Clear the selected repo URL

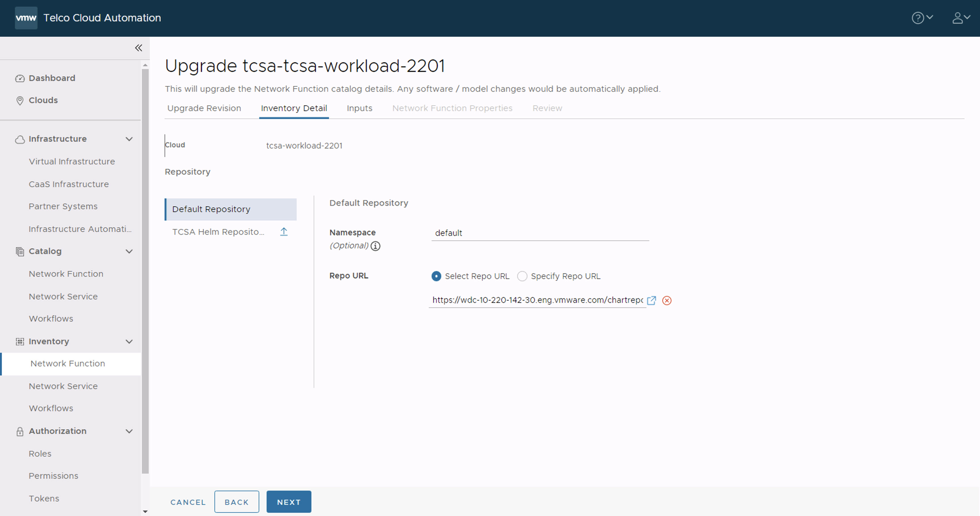coord(667,301)
